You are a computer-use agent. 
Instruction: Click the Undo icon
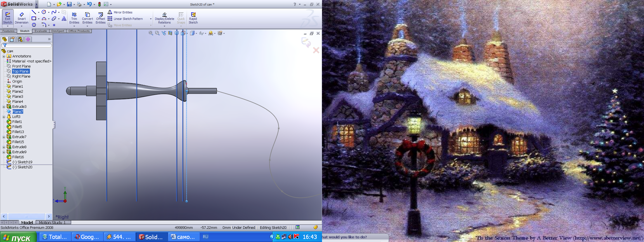(x=89, y=4)
